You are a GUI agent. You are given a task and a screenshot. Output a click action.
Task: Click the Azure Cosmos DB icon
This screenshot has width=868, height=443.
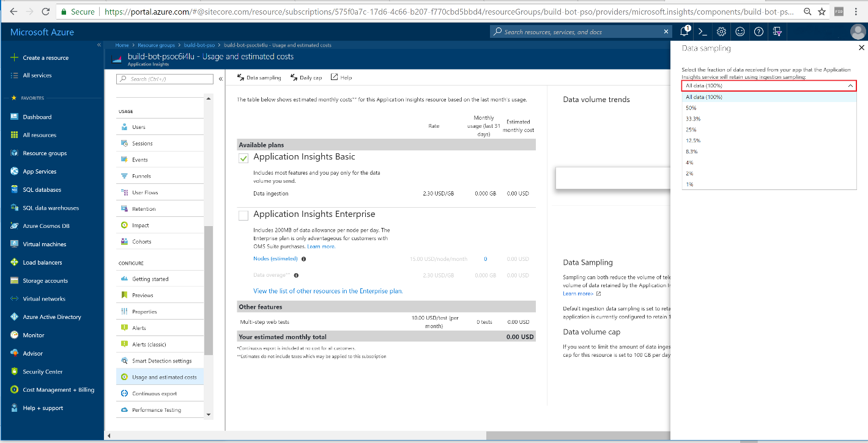tap(15, 226)
